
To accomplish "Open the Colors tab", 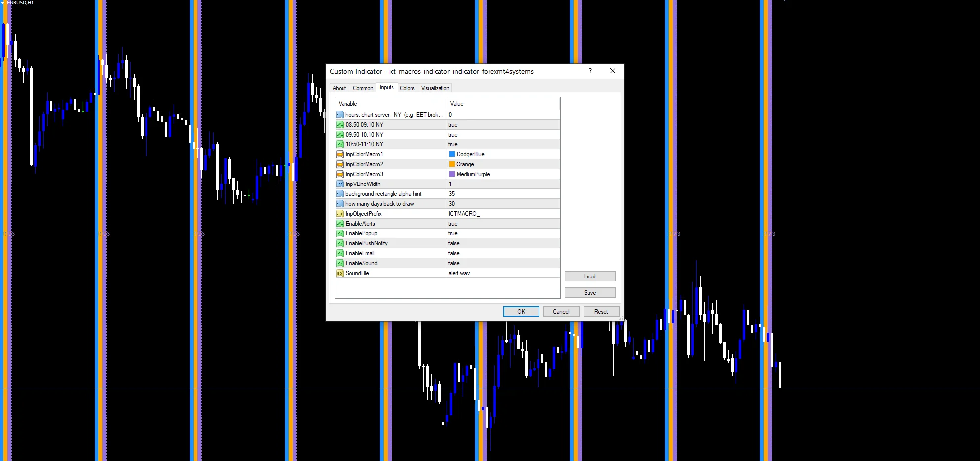I will pyautogui.click(x=407, y=88).
